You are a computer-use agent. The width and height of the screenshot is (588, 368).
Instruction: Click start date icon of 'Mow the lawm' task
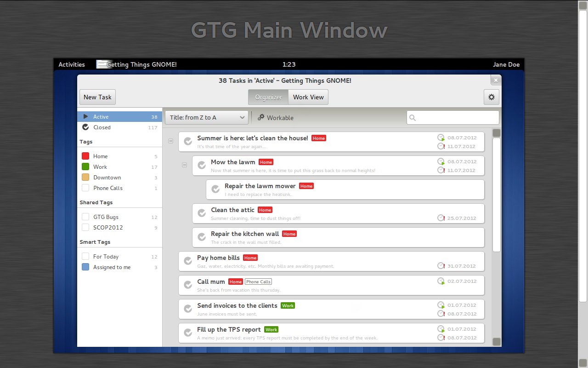441,161
